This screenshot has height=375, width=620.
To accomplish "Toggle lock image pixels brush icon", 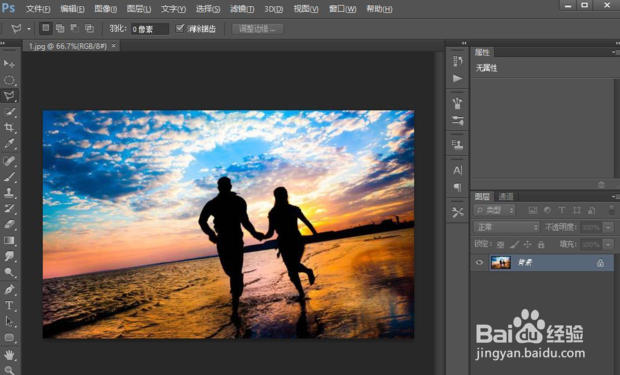I will (x=514, y=244).
